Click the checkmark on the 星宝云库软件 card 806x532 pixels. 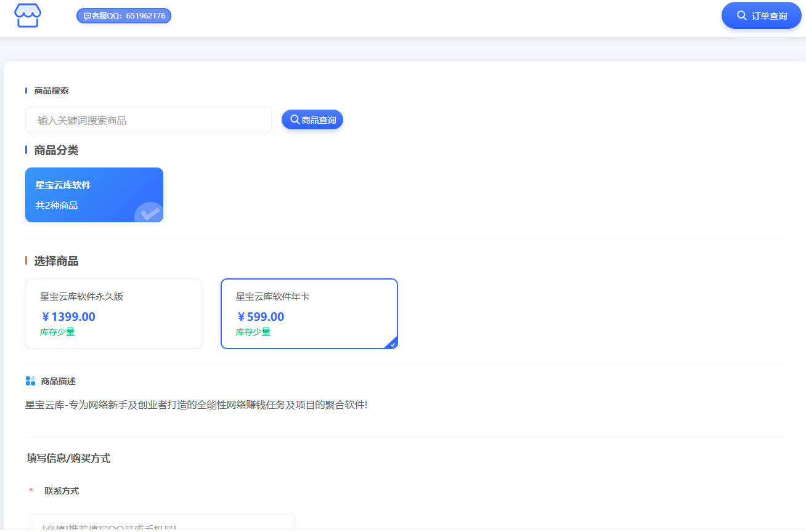pos(149,213)
